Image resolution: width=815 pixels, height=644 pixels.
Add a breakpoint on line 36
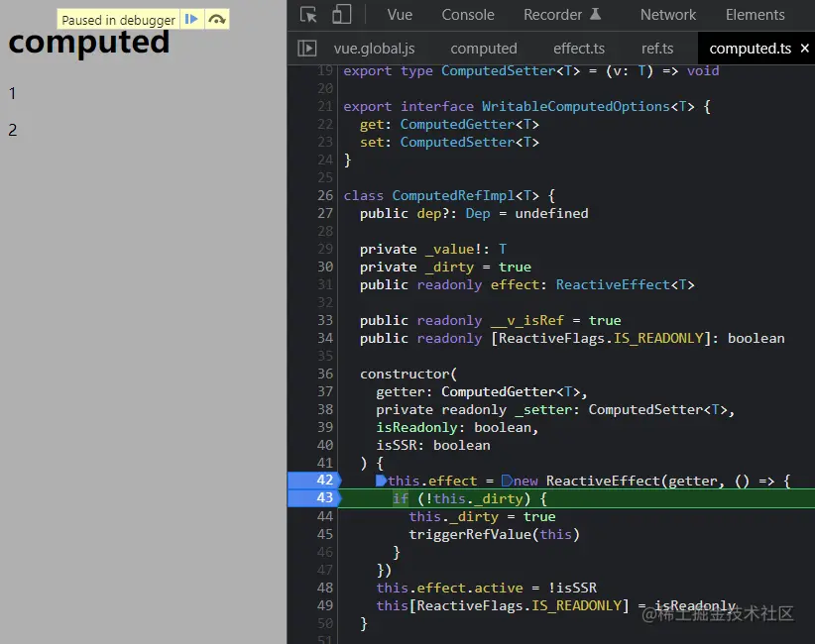325,374
